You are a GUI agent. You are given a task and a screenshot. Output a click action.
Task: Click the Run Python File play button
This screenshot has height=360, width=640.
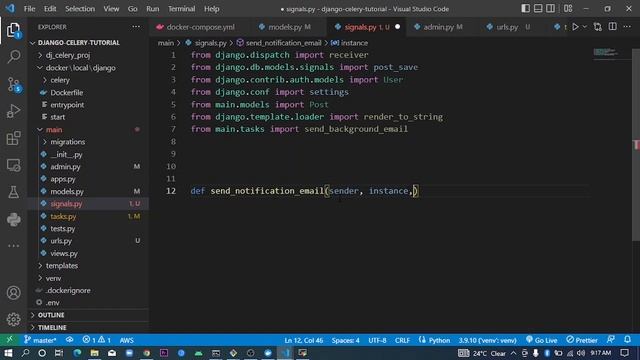tap(575, 27)
